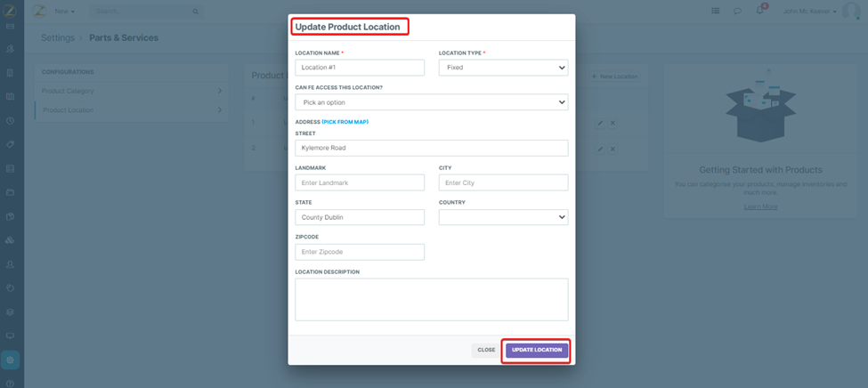Viewport: 868px width, 388px height.
Task: Click the Close button in dialog
Action: coord(486,350)
